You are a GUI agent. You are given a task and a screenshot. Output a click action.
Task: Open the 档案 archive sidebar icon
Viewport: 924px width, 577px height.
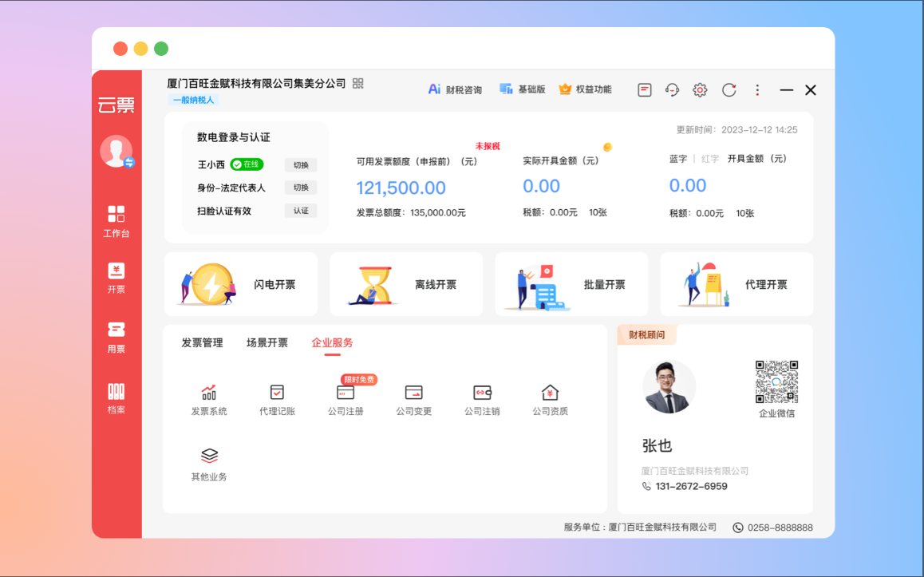[116, 397]
